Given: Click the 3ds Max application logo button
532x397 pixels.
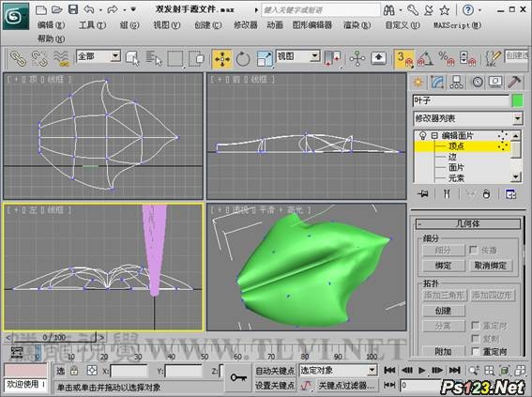Looking at the screenshot, I should 16,16.
